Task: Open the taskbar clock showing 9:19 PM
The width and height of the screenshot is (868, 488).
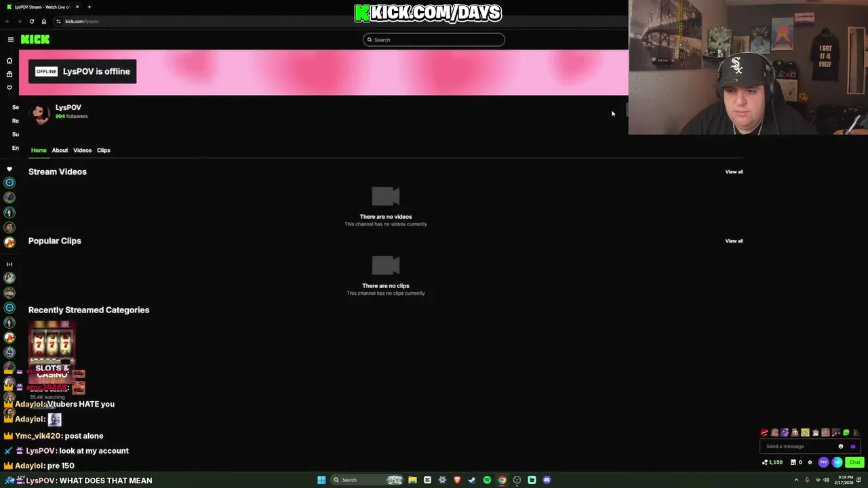Action: click(844, 480)
